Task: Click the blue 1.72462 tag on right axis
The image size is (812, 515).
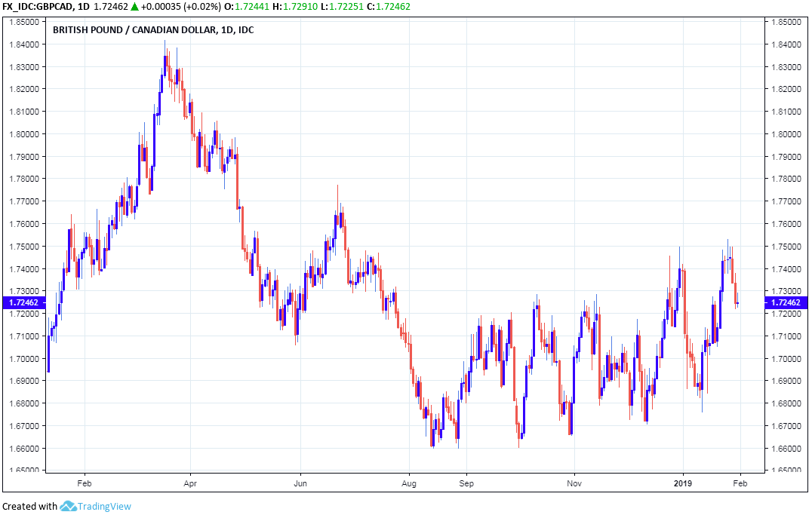Action: pyautogui.click(x=787, y=303)
